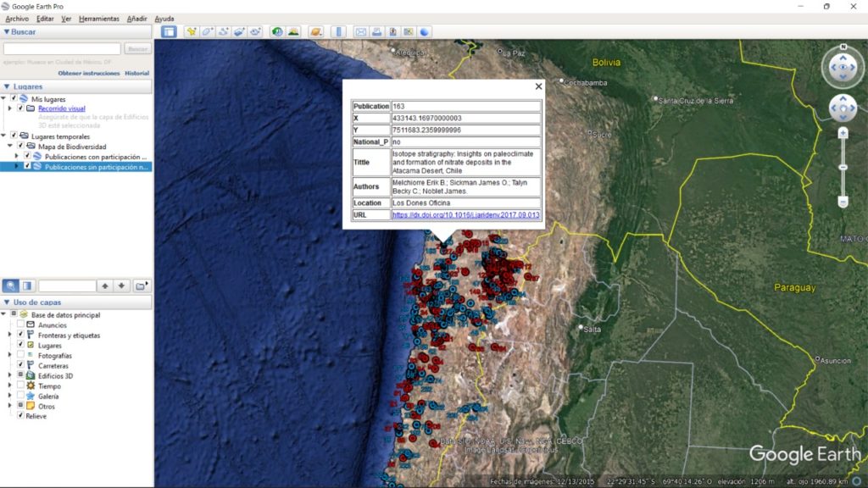Move selected place down with arrow
The image size is (868, 488).
121,286
